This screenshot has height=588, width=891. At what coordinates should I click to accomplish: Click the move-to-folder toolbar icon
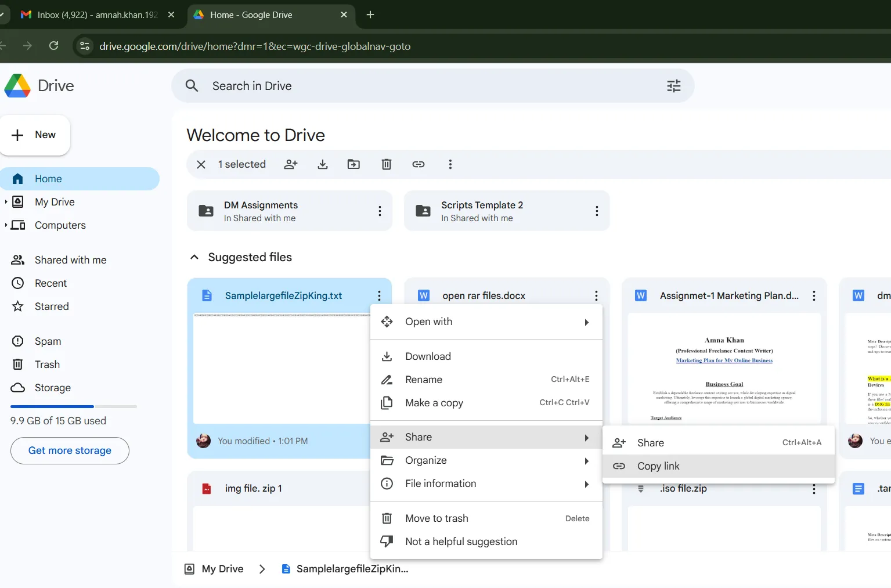[353, 164]
